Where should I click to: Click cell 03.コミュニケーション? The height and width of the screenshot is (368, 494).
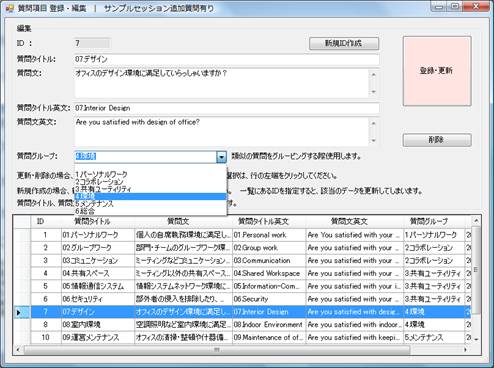98,261
